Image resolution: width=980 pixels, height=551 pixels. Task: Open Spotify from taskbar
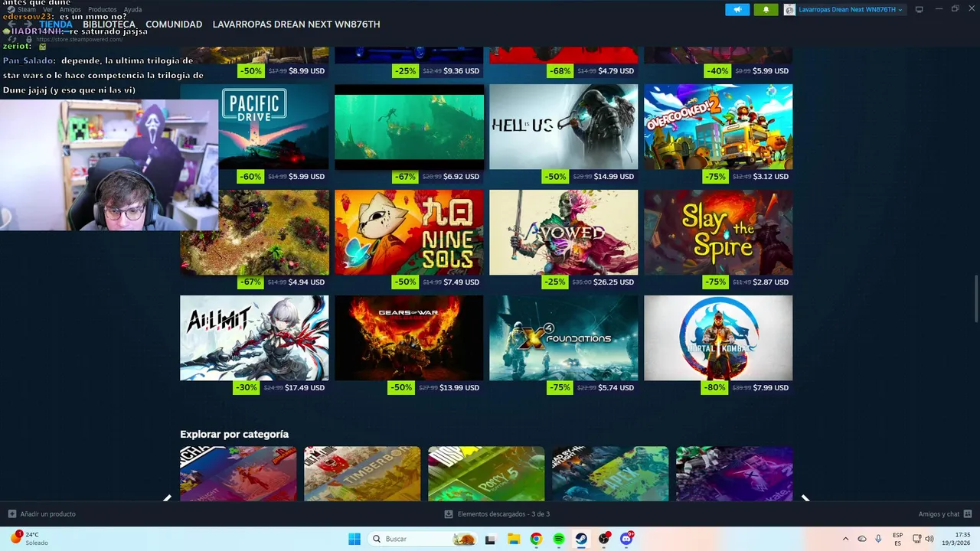559,539
